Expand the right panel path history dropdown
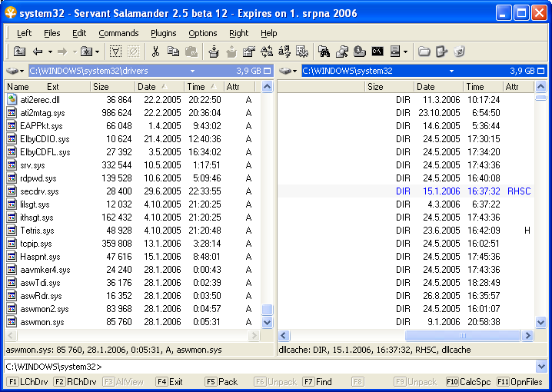 [x=451, y=71]
